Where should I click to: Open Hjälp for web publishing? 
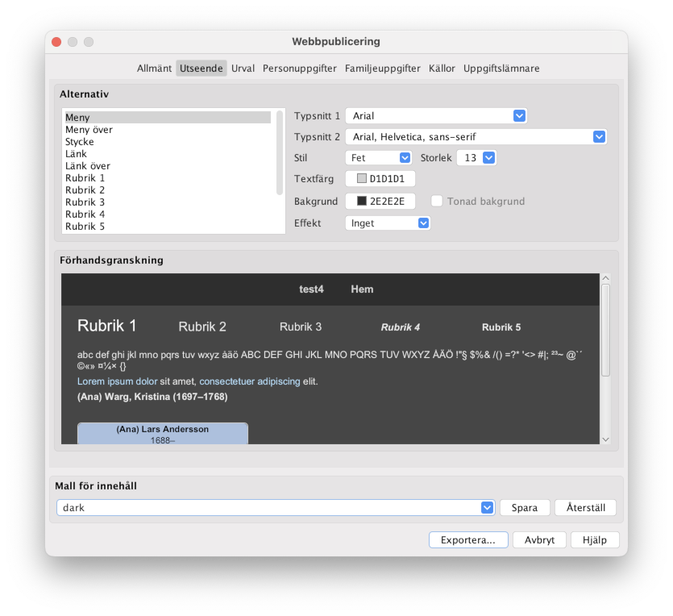click(x=595, y=540)
